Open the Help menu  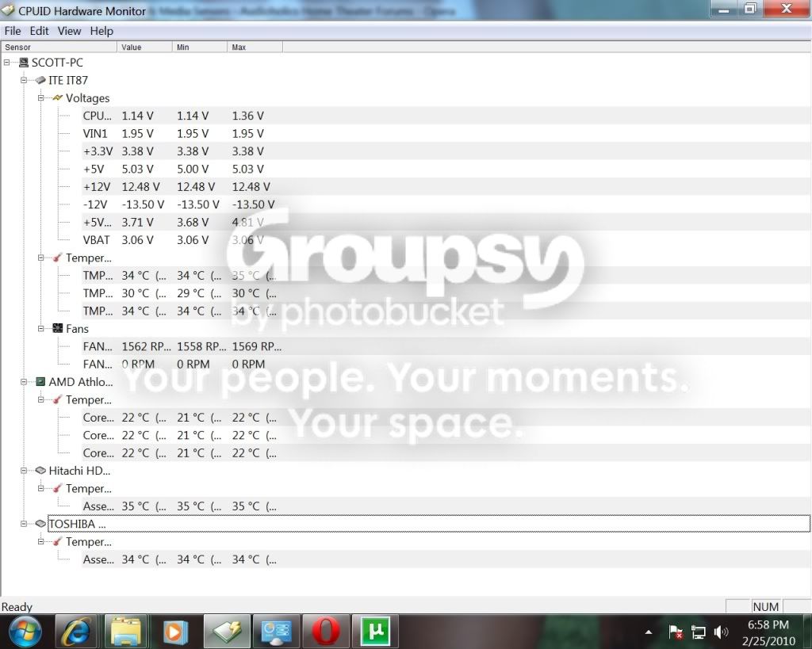[101, 31]
